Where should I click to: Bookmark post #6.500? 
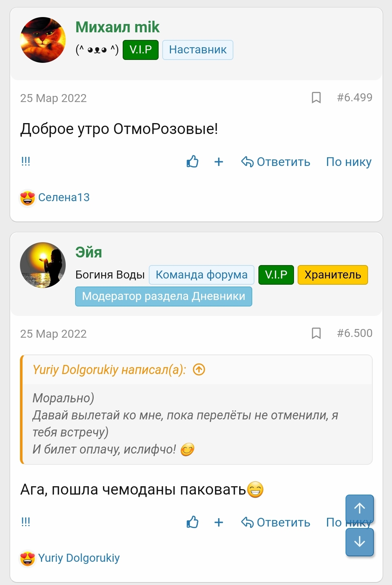coord(316,333)
